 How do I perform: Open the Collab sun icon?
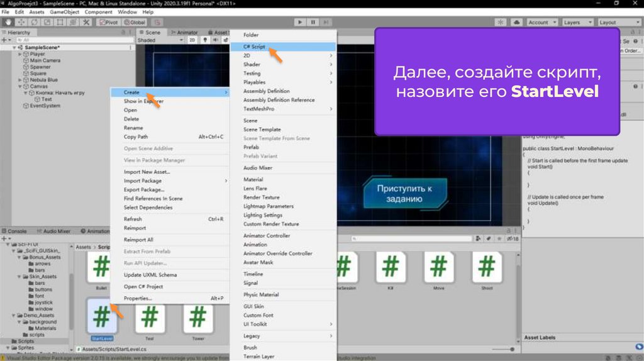[x=500, y=22]
